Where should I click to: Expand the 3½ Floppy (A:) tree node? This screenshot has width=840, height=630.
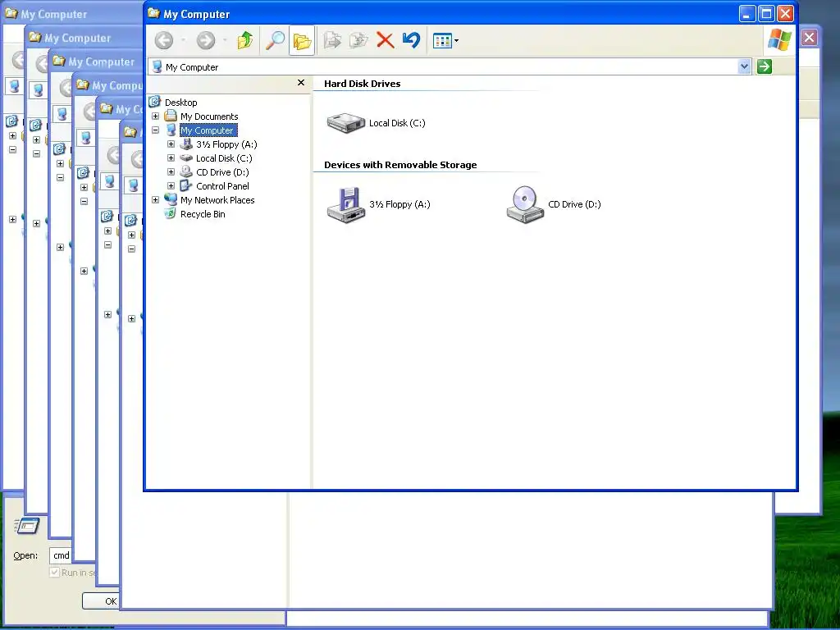[x=171, y=144]
